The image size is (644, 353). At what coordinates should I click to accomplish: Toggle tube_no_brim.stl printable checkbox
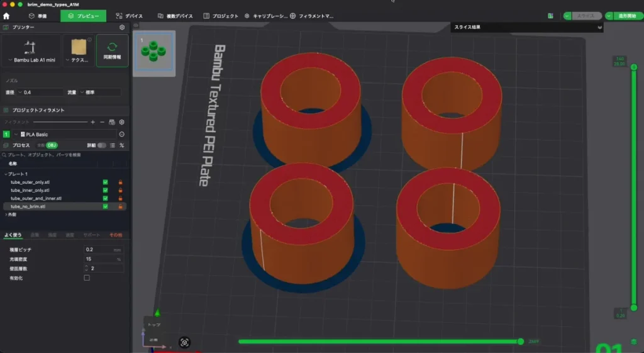coord(105,206)
